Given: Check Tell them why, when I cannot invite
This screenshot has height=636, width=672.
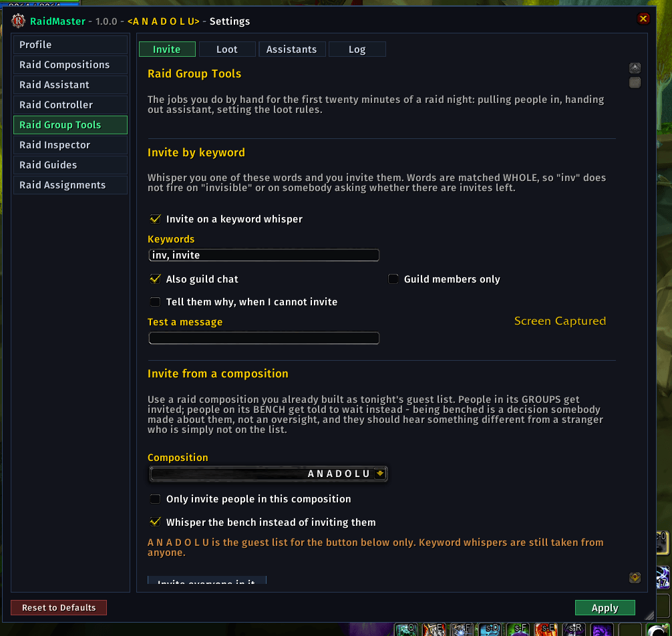Looking at the screenshot, I should pyautogui.click(x=155, y=302).
